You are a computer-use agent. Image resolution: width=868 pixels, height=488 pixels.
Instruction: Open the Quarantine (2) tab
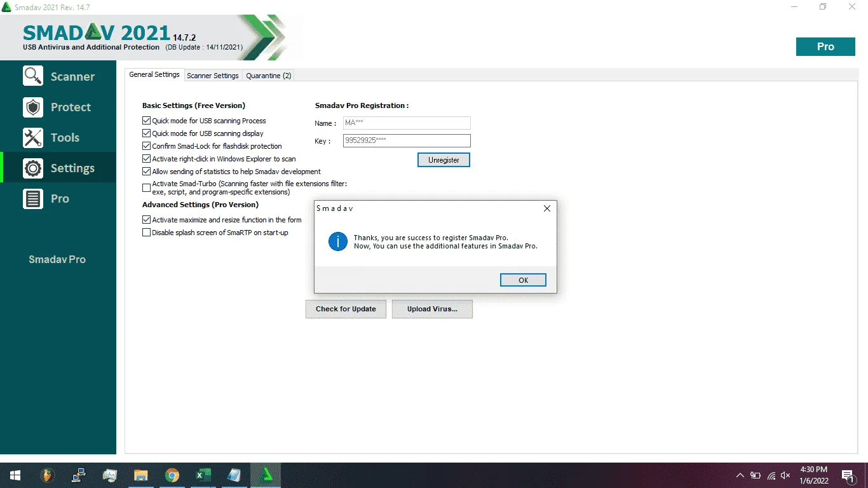point(269,76)
